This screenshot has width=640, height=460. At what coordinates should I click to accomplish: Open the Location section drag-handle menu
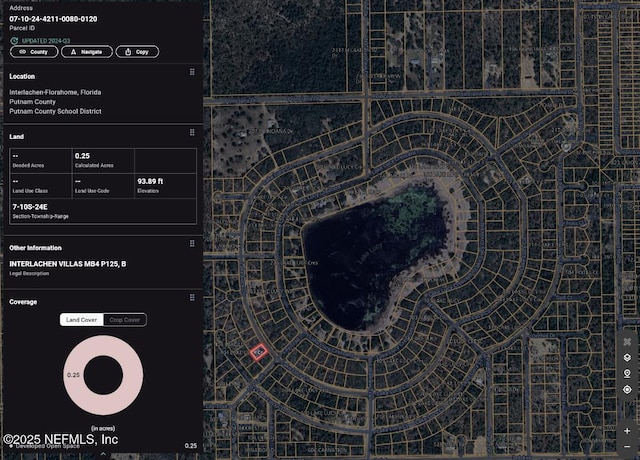coord(192,72)
